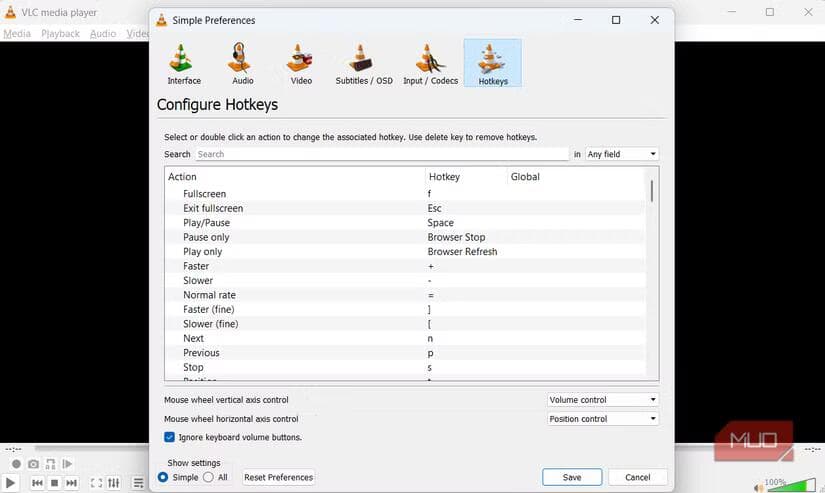The height and width of the screenshot is (493, 825).
Task: Click the Save button
Action: coord(572,477)
